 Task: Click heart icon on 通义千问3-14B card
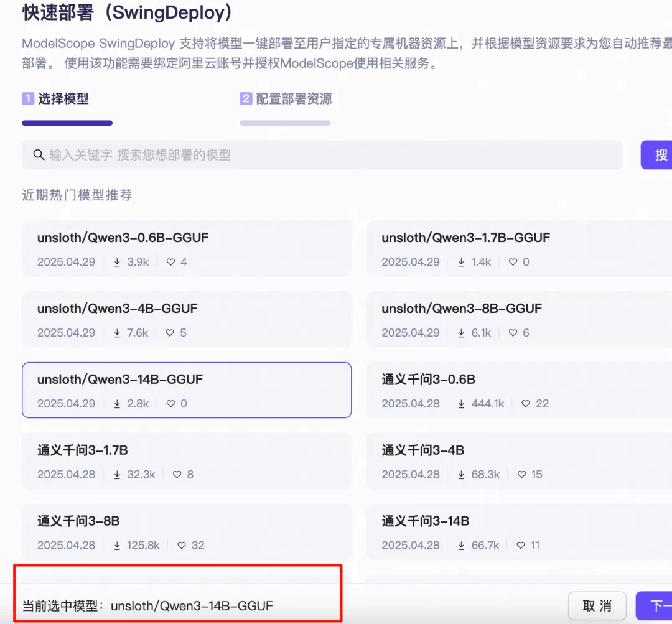pyautogui.click(x=521, y=545)
